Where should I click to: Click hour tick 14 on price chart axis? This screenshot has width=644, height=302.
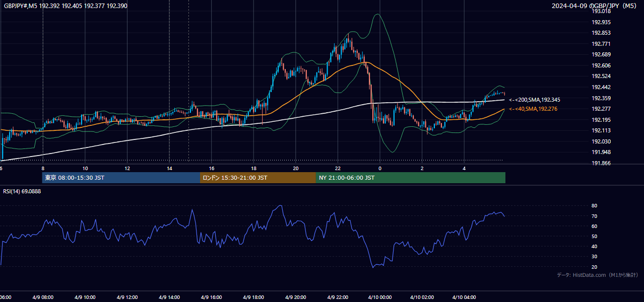click(x=169, y=168)
